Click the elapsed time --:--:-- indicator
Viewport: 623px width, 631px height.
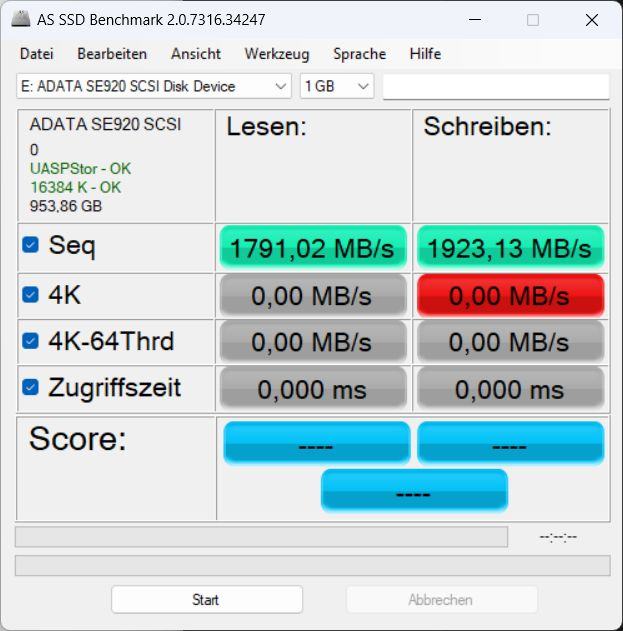[x=558, y=537]
